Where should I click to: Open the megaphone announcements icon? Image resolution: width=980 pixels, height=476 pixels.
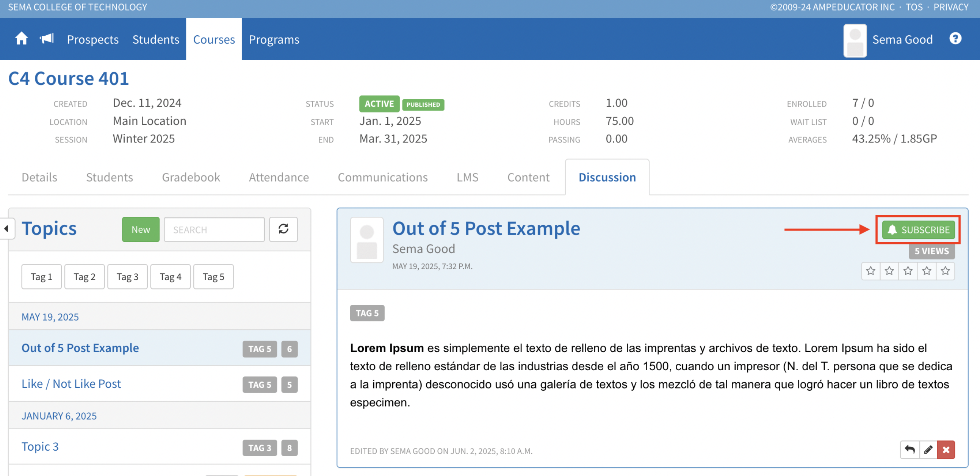pos(47,39)
